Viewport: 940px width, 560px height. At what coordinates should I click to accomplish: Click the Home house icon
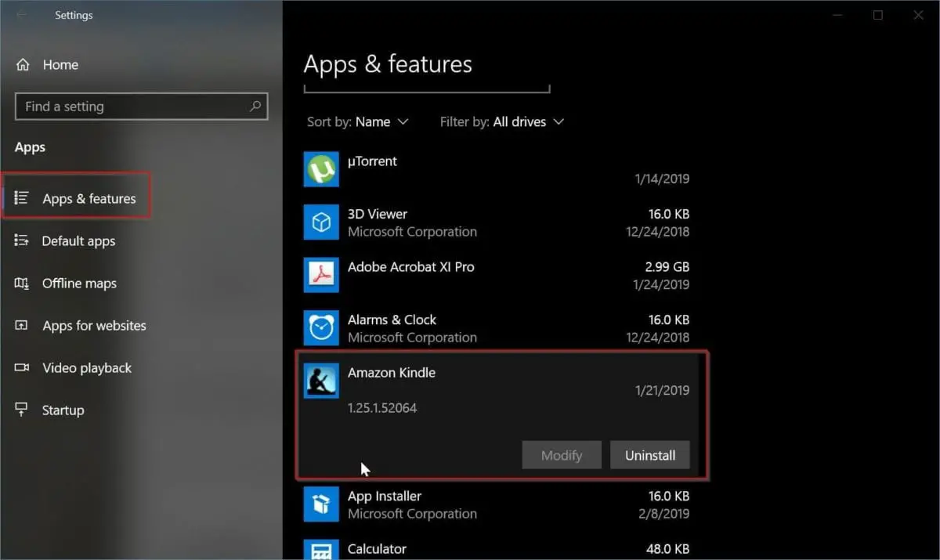tap(23, 65)
